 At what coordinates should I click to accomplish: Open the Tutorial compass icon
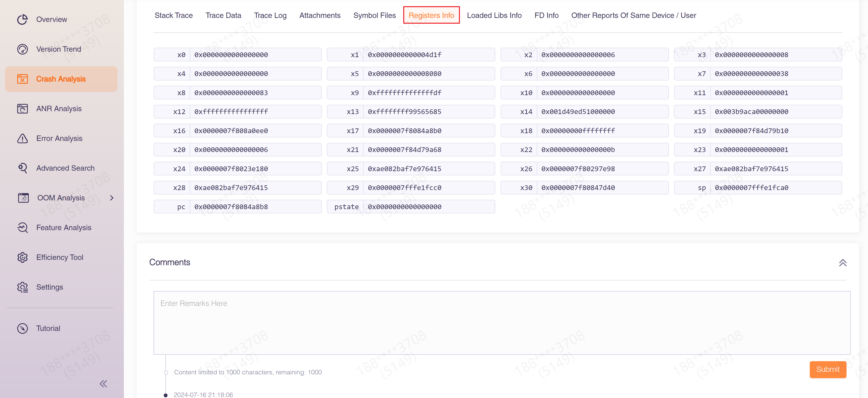(22, 328)
